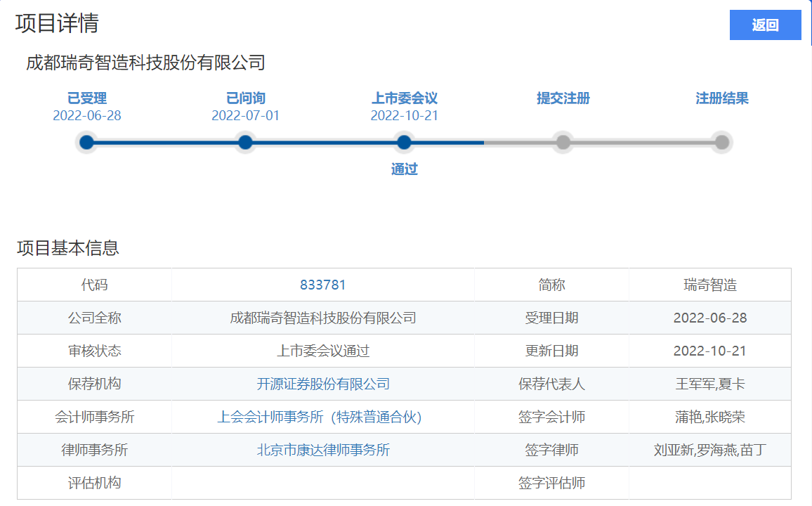Viewport: 812px width, 506px height.
Task: Click the 上市委会议通过 review status cell
Action: tap(322, 351)
